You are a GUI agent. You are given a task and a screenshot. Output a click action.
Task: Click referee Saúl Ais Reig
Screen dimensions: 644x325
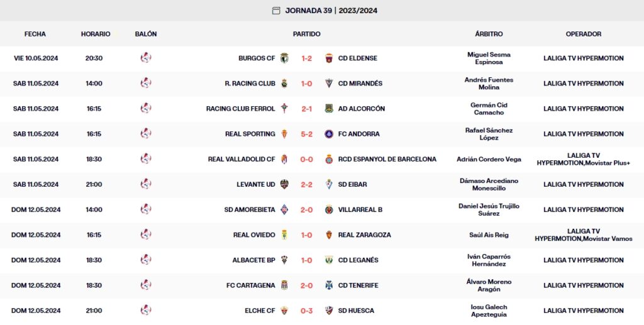point(489,234)
